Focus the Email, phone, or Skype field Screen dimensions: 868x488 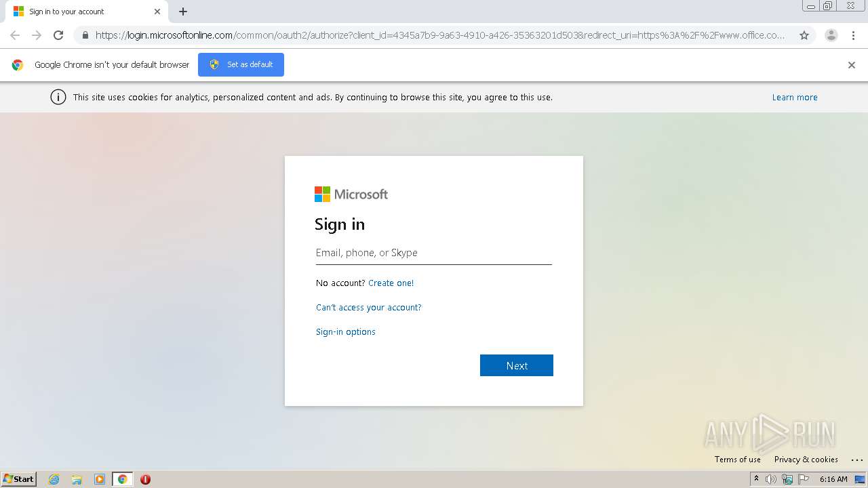pyautogui.click(x=434, y=253)
